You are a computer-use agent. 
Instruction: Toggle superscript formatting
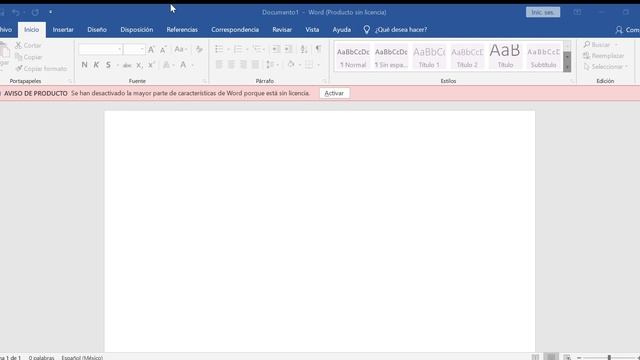pos(151,65)
